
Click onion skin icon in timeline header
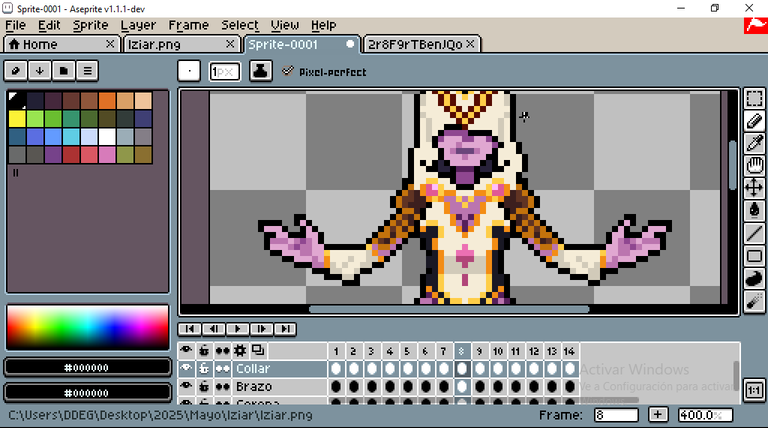(x=258, y=351)
